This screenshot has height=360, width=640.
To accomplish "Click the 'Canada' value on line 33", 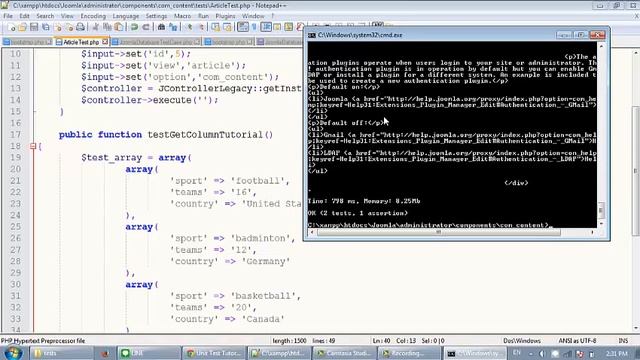I will 263,319.
